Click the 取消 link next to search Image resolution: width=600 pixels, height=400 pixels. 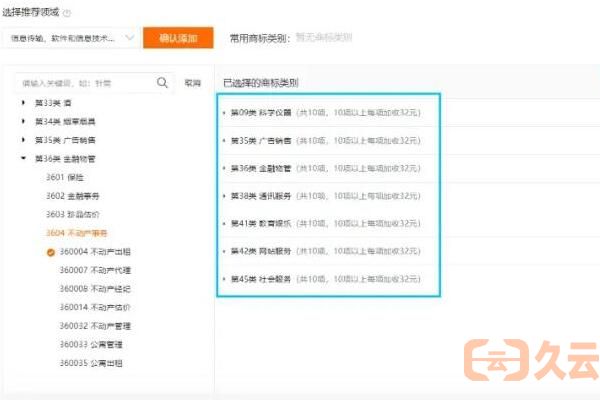click(193, 83)
